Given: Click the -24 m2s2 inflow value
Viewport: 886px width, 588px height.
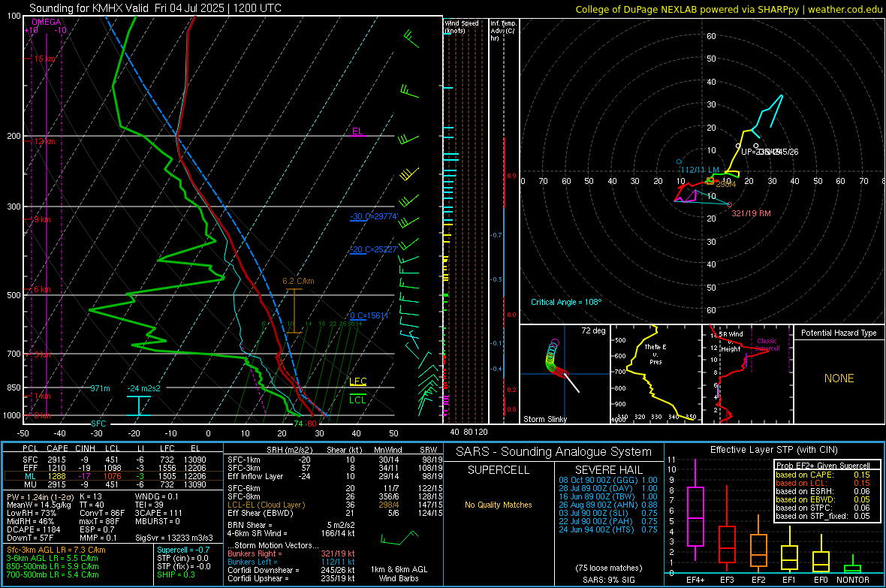Looking at the screenshot, I should coord(143,388).
